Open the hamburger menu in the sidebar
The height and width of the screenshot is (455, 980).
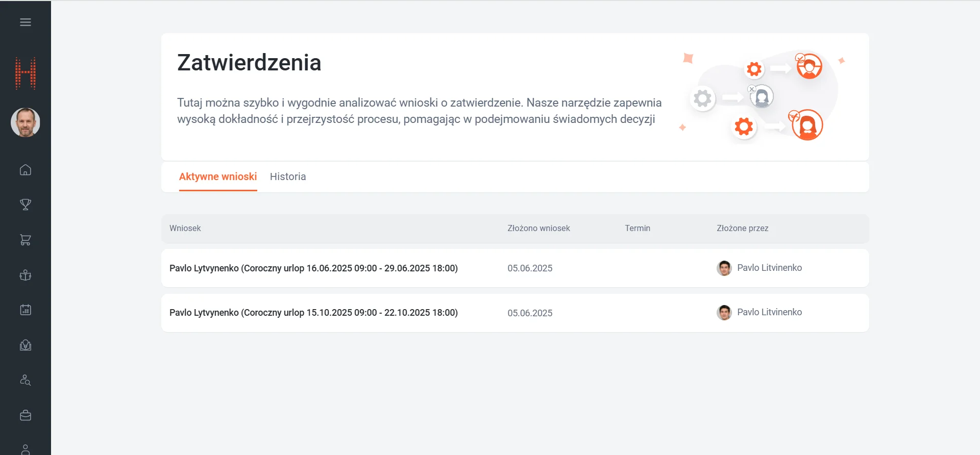(26, 22)
